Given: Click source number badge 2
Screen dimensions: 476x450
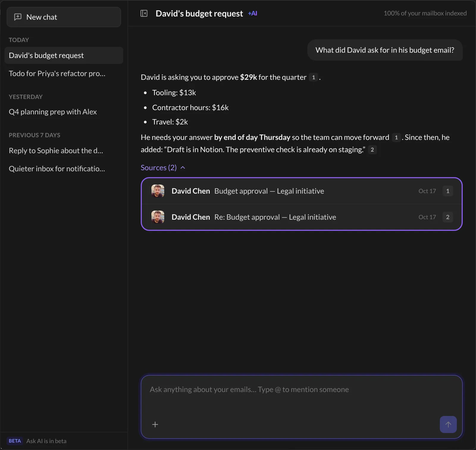Looking at the screenshot, I should 447,217.
